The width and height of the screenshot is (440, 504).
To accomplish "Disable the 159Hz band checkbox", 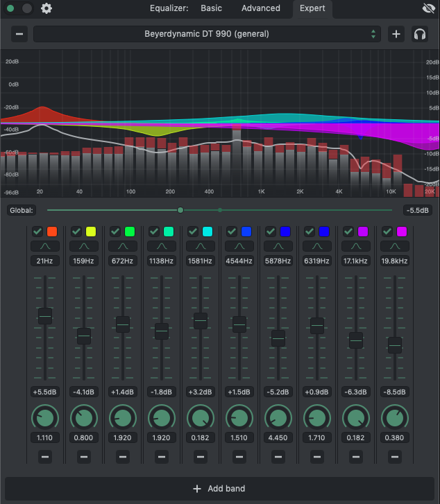I will (76, 232).
